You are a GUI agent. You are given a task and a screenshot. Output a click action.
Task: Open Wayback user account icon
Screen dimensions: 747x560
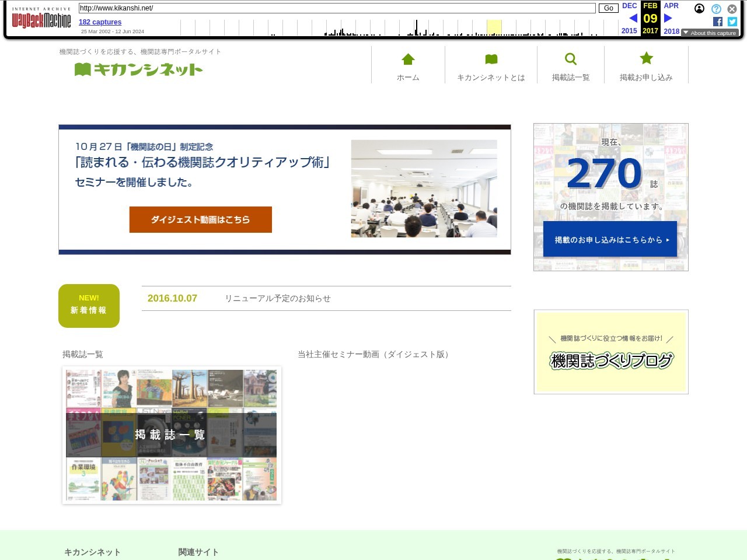699,9
